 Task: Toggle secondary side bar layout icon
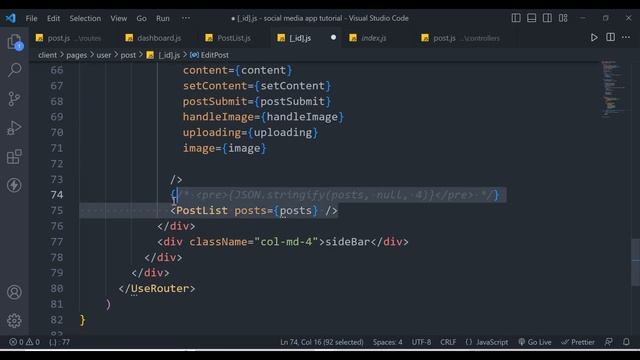pos(547,18)
